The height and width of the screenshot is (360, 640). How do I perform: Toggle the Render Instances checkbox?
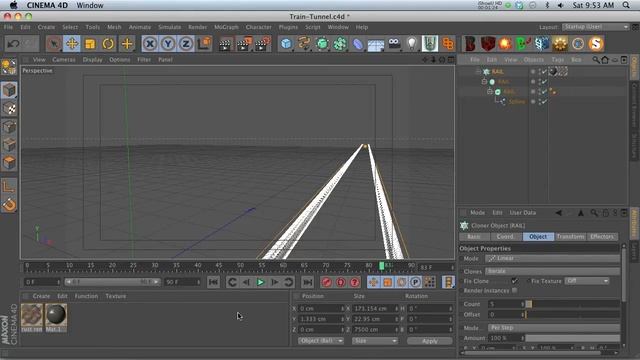pyautogui.click(x=514, y=291)
